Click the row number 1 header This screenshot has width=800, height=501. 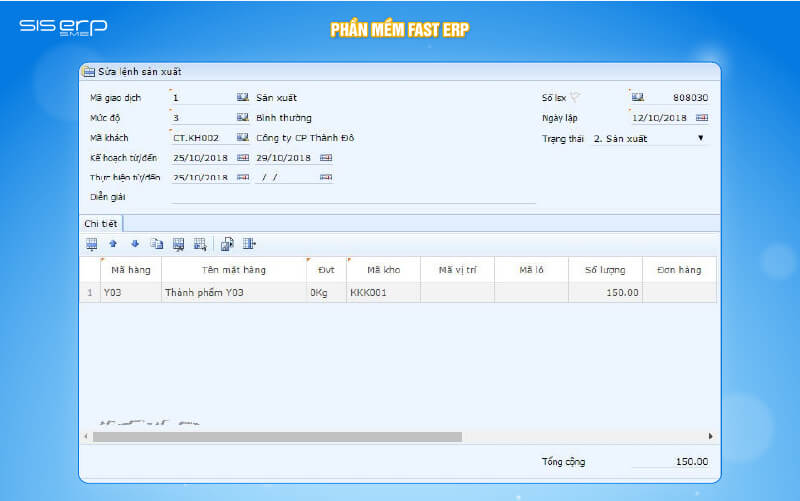90,292
